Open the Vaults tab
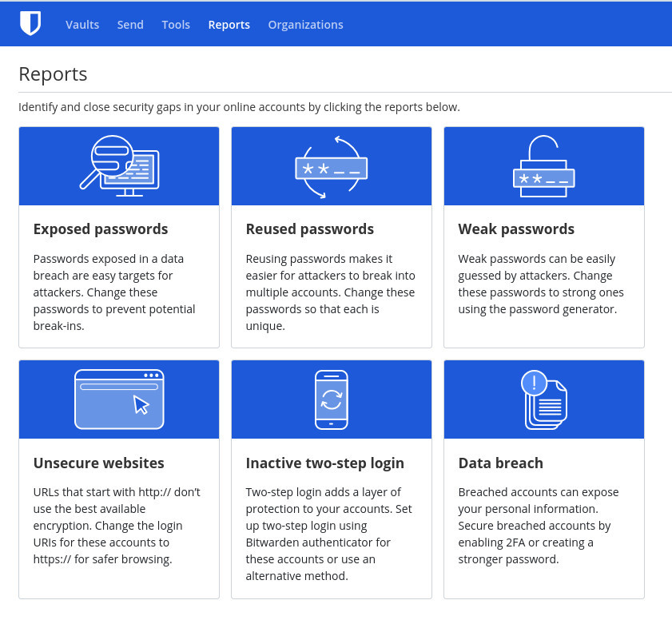The image size is (672, 620). point(82,25)
